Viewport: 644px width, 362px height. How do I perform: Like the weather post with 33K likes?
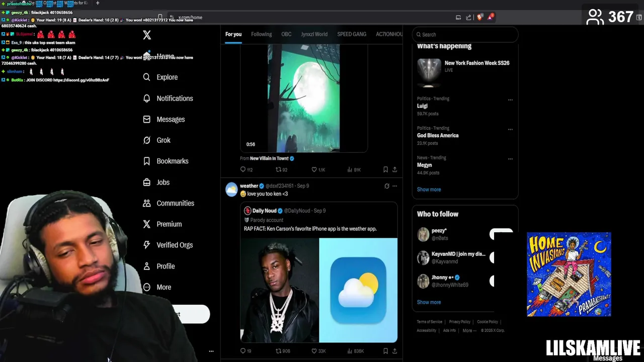point(318,351)
